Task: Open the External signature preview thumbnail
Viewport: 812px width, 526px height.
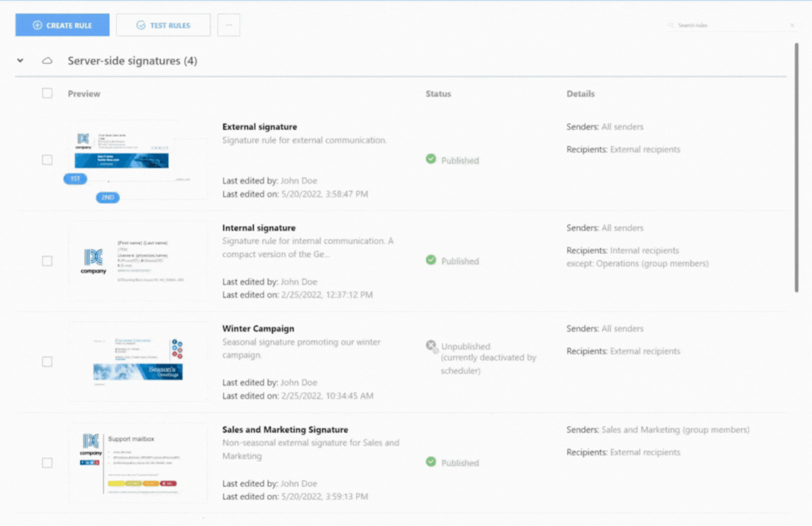Action: 137,160
